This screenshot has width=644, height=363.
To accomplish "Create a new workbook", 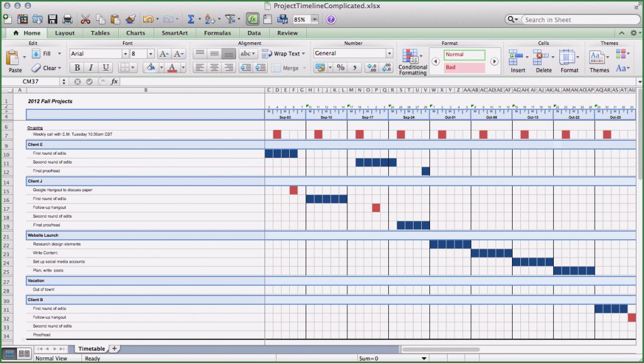I will (x=8, y=19).
